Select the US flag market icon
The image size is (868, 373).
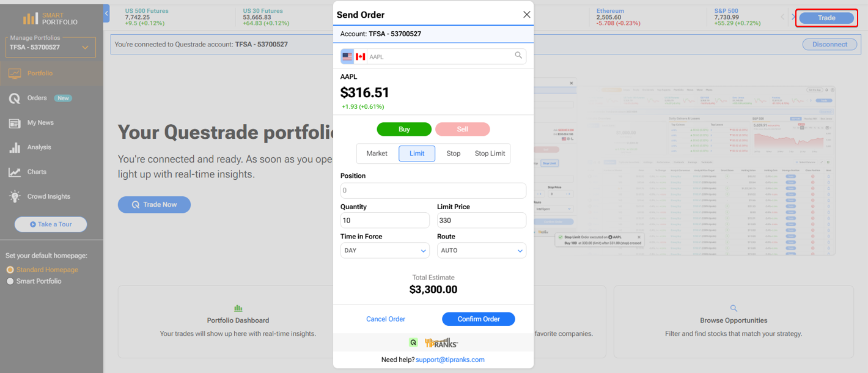pyautogui.click(x=347, y=56)
